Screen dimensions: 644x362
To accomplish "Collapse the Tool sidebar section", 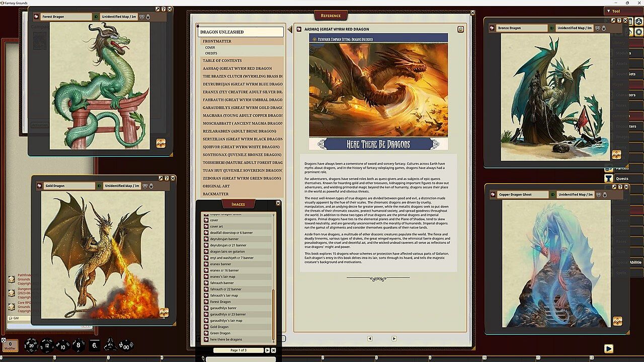I will click(x=609, y=11).
